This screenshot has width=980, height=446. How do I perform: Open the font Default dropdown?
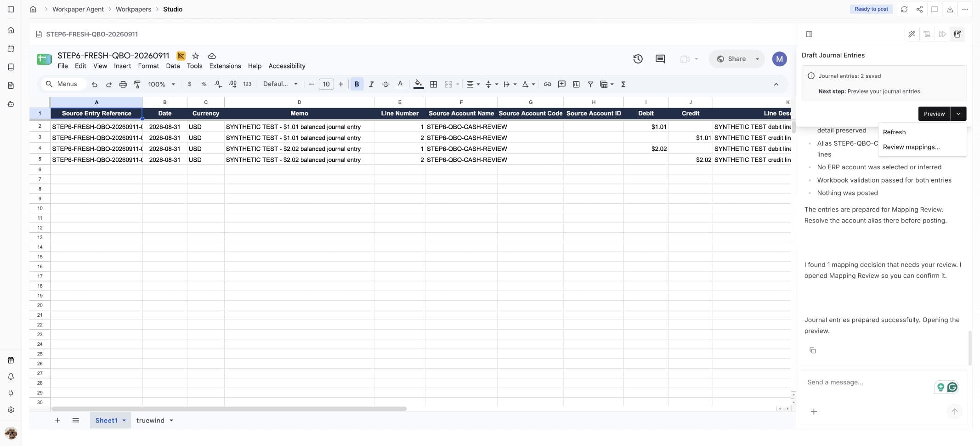click(x=280, y=84)
